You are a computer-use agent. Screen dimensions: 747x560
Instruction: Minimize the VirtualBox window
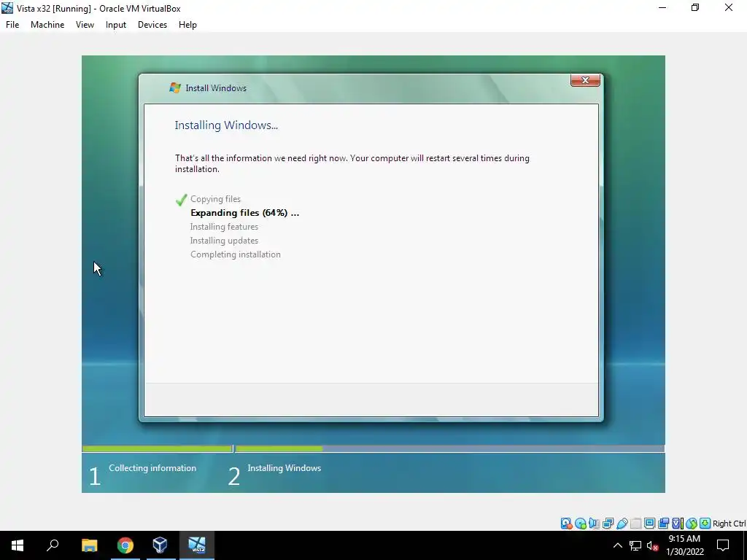662,7
